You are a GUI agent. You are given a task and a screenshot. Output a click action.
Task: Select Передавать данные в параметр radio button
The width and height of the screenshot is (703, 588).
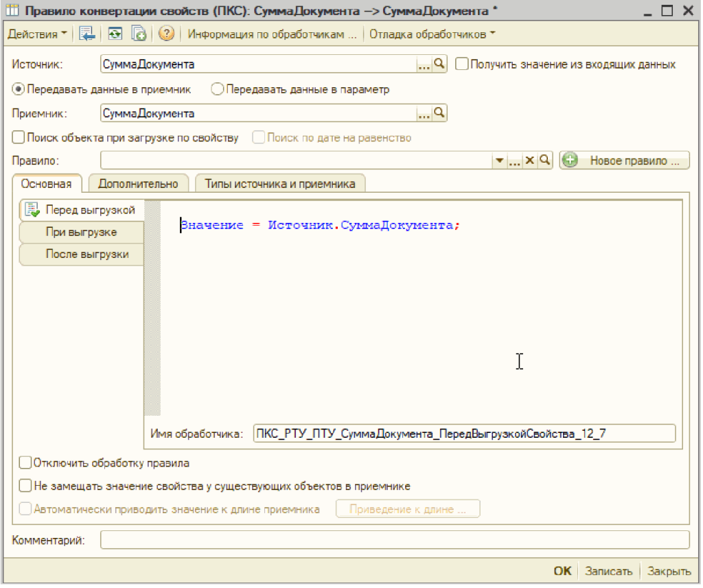(x=217, y=89)
